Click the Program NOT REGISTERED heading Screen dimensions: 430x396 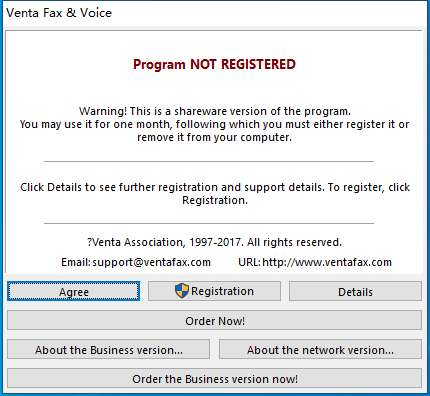point(214,64)
